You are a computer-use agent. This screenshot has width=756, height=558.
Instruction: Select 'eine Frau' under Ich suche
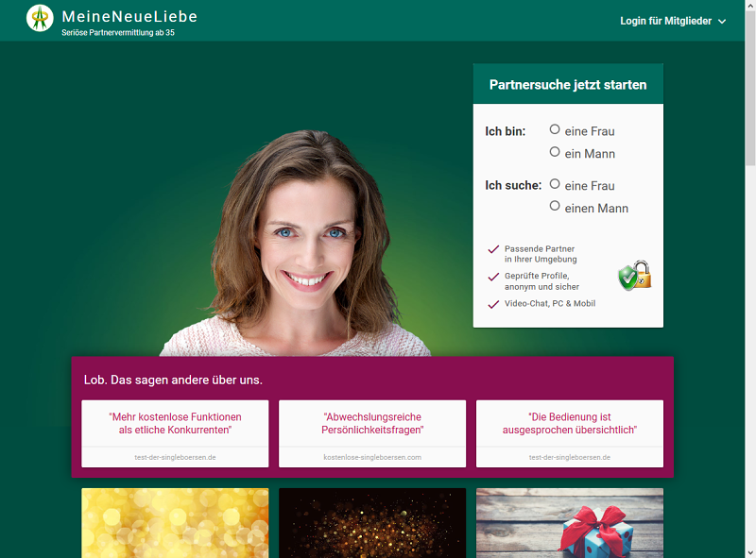pyautogui.click(x=555, y=183)
